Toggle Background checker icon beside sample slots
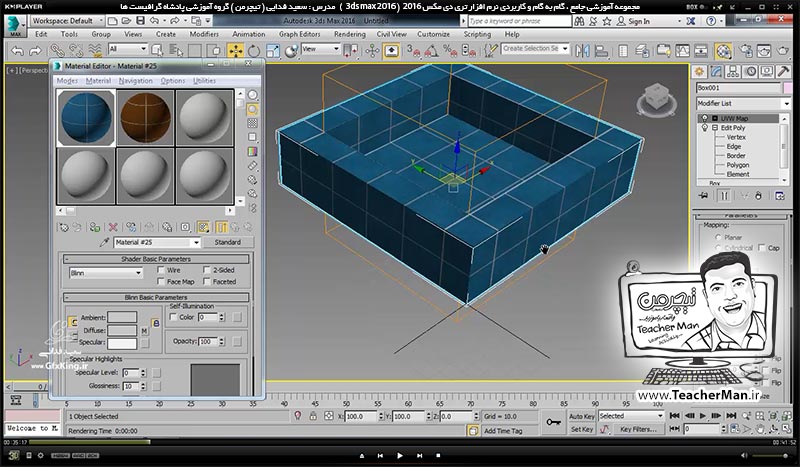 (x=253, y=123)
